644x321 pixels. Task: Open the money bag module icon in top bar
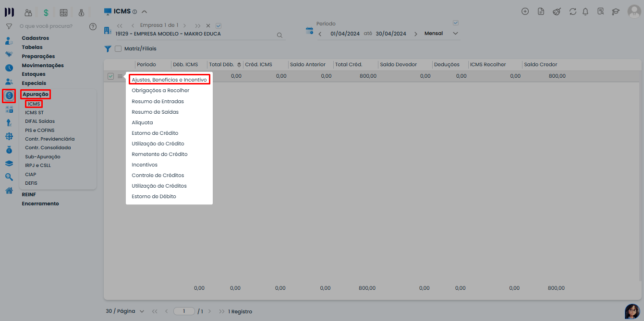click(x=81, y=12)
